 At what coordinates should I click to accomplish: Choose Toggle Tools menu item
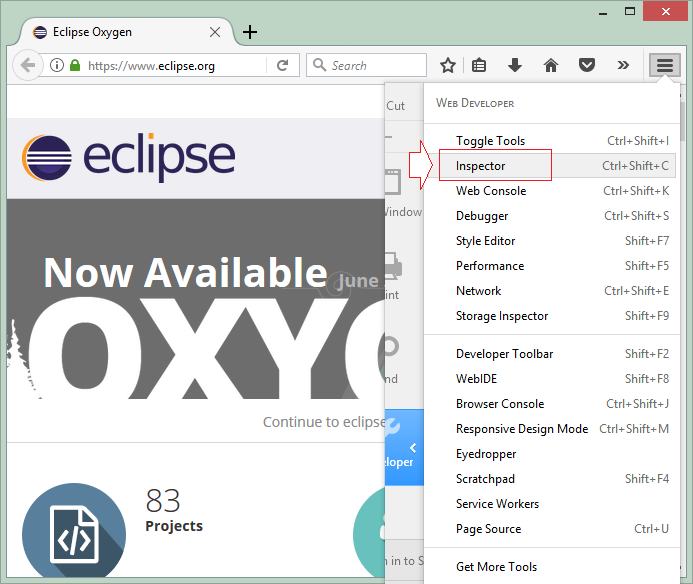(551, 141)
